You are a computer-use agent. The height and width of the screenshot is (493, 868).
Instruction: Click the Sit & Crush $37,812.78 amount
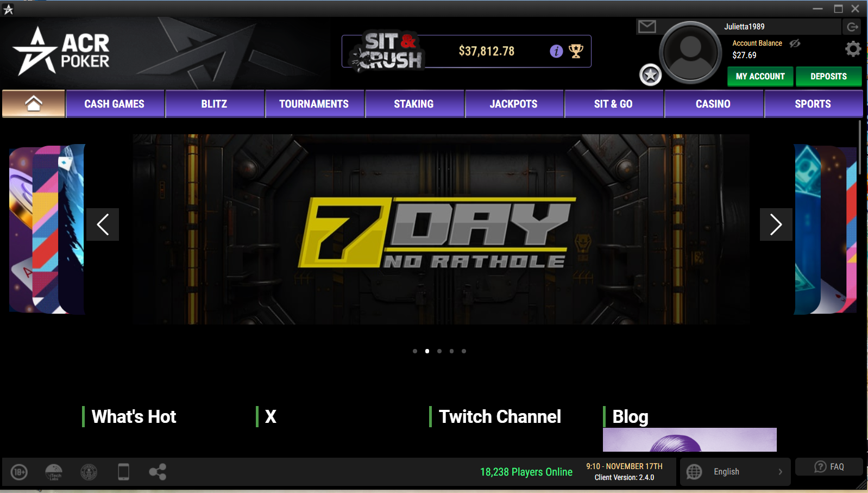(487, 51)
